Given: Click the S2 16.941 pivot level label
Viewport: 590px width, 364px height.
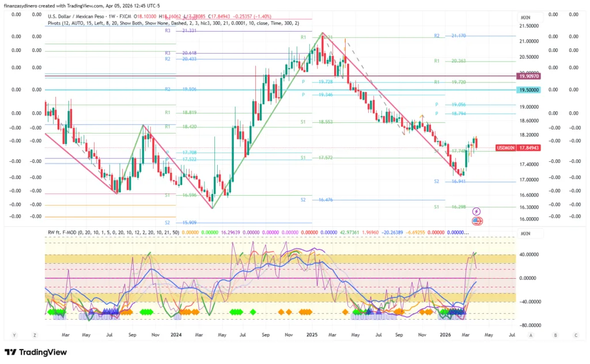Looking at the screenshot, I should tap(444, 181).
